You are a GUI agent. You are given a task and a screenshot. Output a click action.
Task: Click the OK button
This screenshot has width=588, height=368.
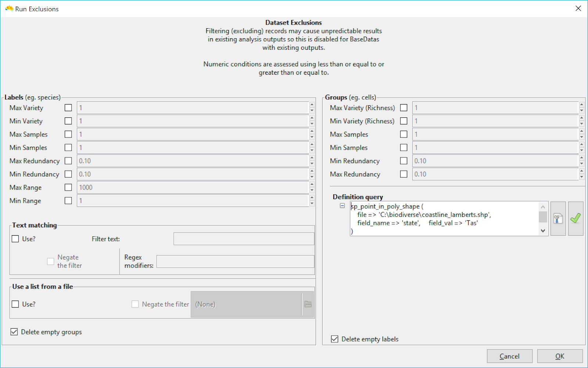(x=559, y=356)
